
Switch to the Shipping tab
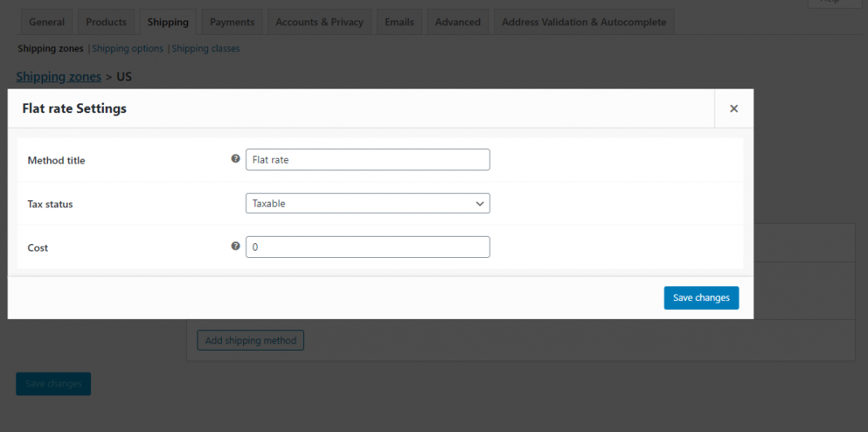click(x=167, y=22)
